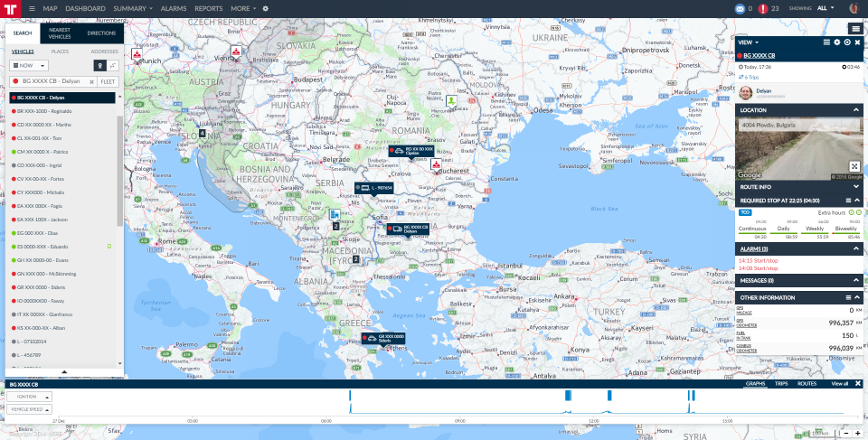Open the hamburger menu in top bar

tap(33, 8)
